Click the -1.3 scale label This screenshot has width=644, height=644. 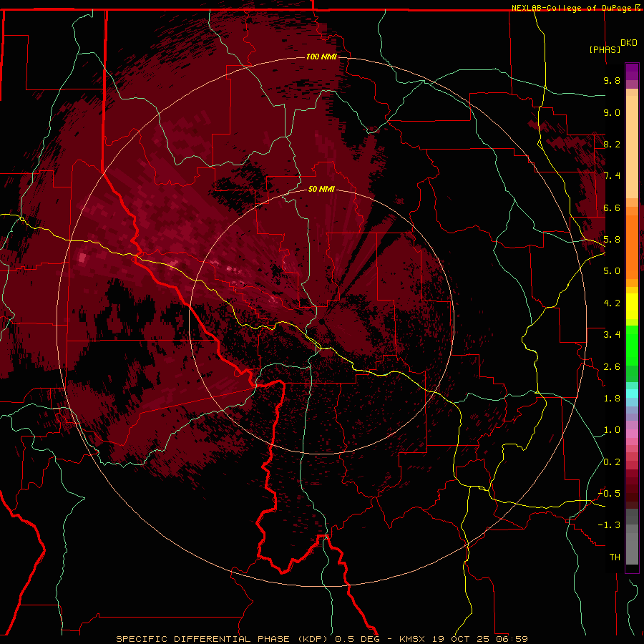(x=609, y=525)
